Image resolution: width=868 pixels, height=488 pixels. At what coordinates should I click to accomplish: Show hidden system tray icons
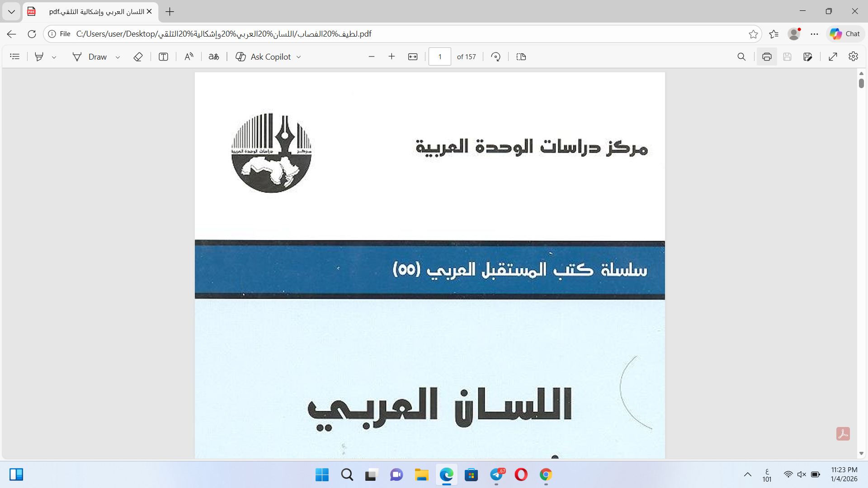click(748, 474)
